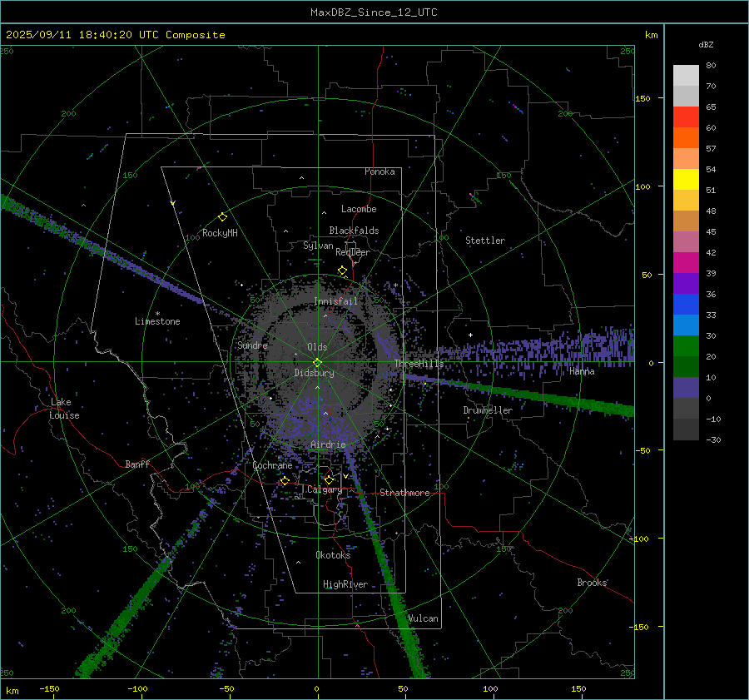Click the 2025/09/11 18:40:20 UTC Composite timestamp
The image size is (749, 700).
click(116, 35)
